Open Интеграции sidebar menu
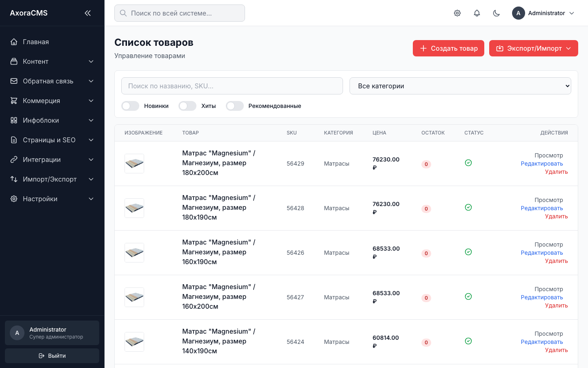Viewport: 588px width, 368px height. click(52, 159)
